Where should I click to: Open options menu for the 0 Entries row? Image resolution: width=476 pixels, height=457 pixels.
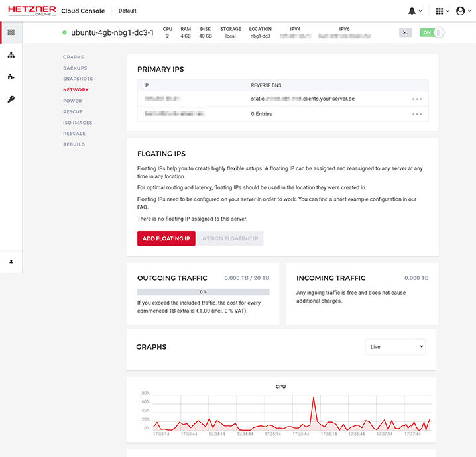point(417,114)
